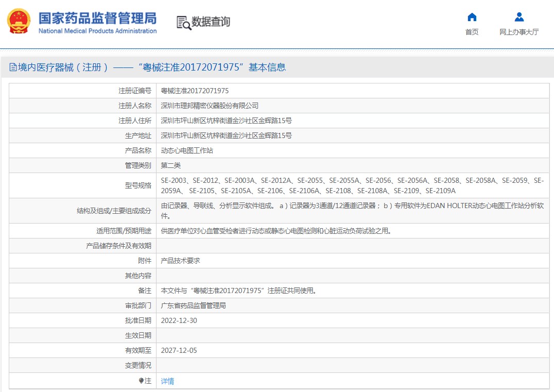Open 网上办事大厅 text link
This screenshot has height=392, width=554.
point(519,32)
